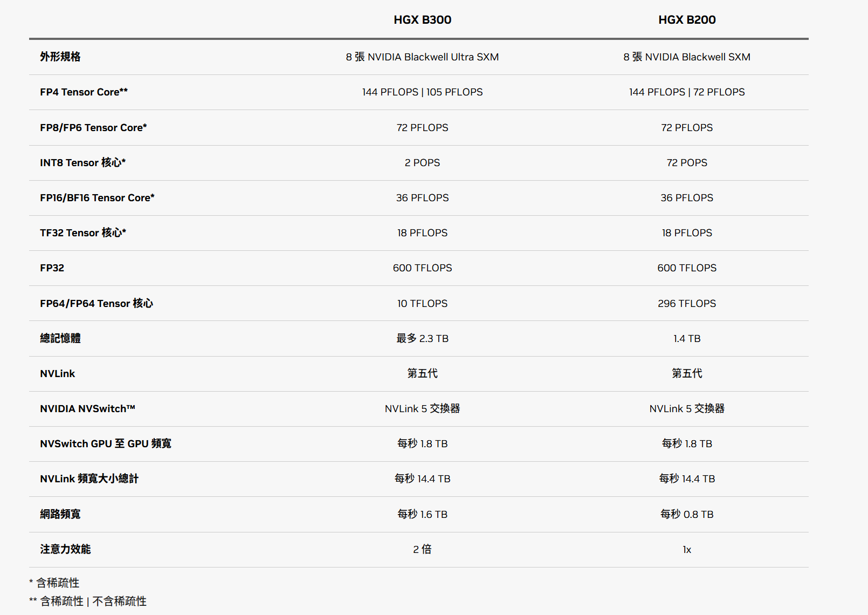Click the 每秒 0.8 TB value
Image resolution: width=868 pixels, height=615 pixels.
(686, 515)
